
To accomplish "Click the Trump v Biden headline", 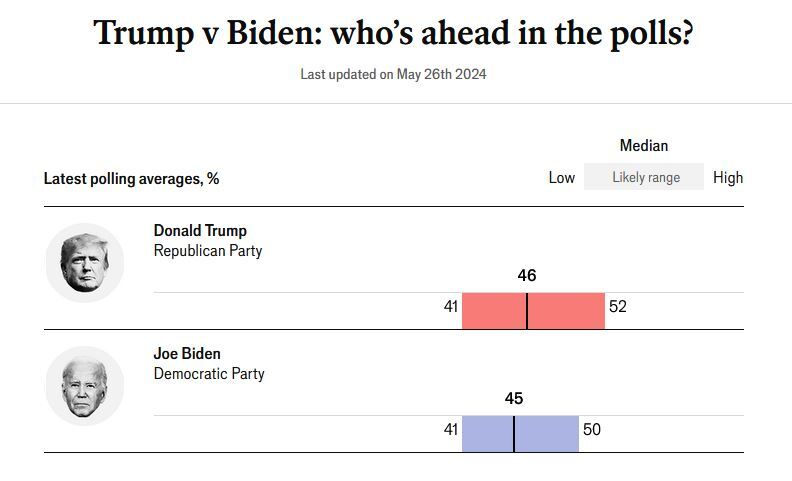I will pyautogui.click(x=394, y=33).
